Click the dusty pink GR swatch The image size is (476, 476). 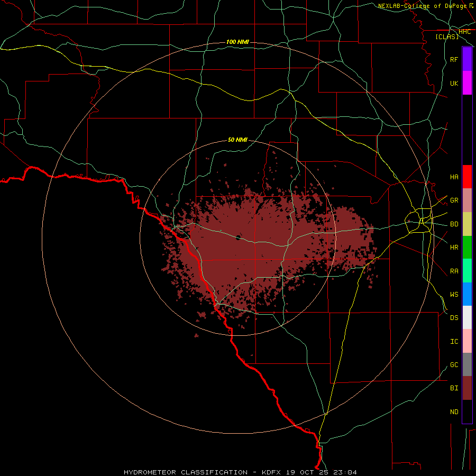coord(467,200)
